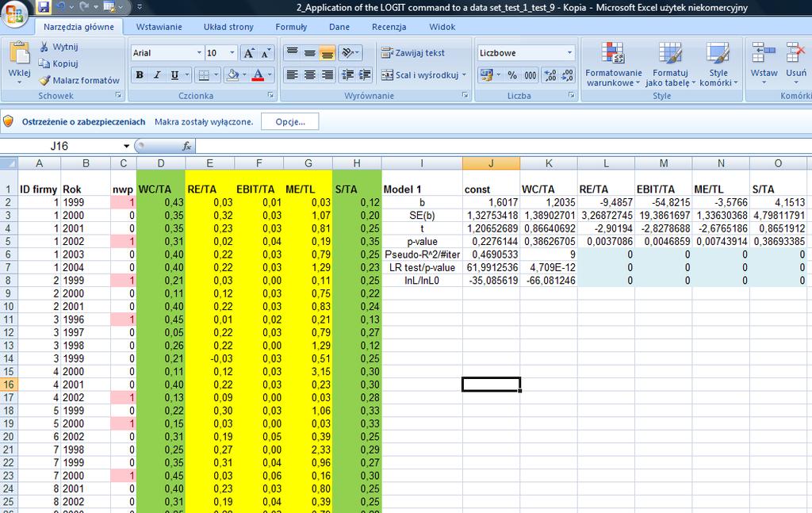
Task: Toggle the highlighted bottom align button
Action: [x=327, y=53]
